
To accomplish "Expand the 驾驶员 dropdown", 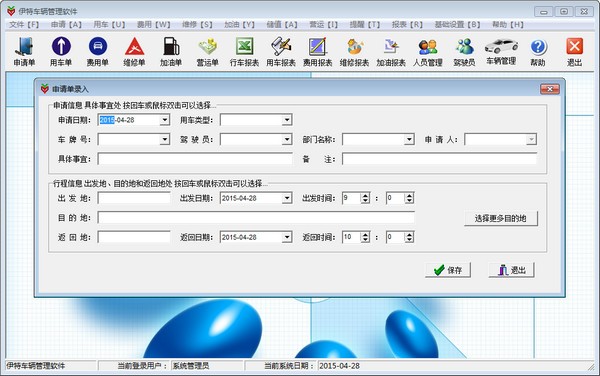I will pos(287,140).
